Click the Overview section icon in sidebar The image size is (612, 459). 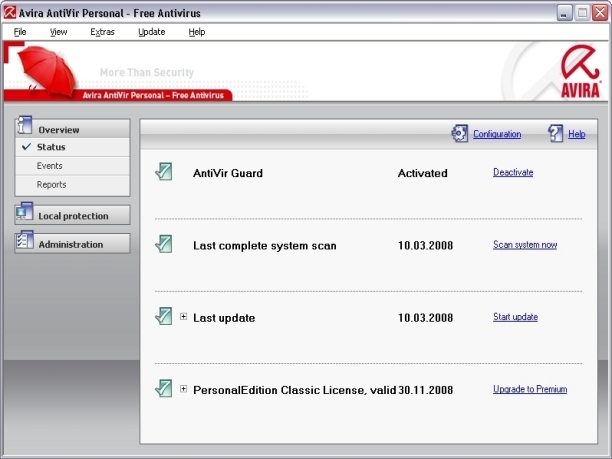pos(25,126)
